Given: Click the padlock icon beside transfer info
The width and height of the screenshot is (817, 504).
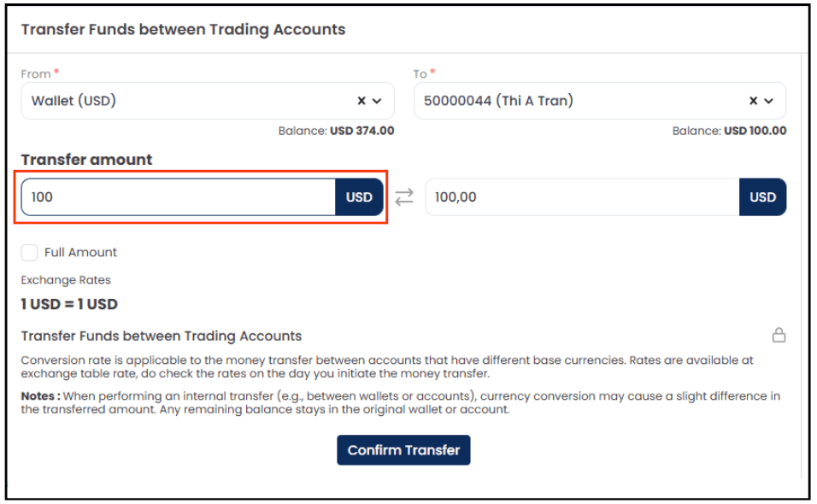Looking at the screenshot, I should pos(779,335).
